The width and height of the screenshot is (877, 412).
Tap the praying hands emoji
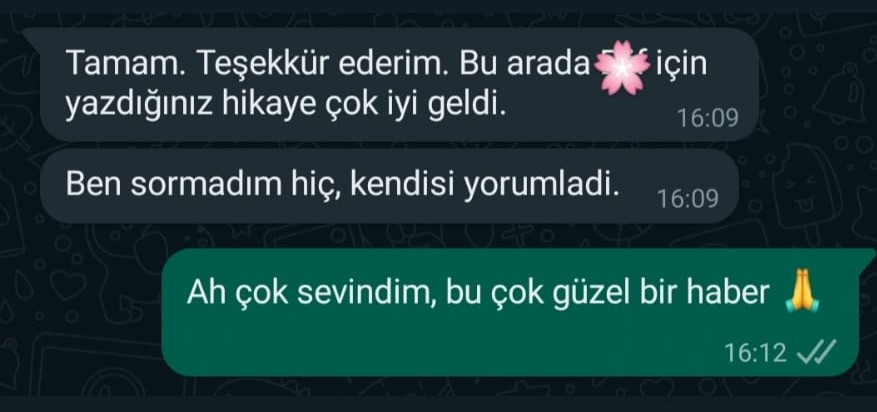[802, 291]
